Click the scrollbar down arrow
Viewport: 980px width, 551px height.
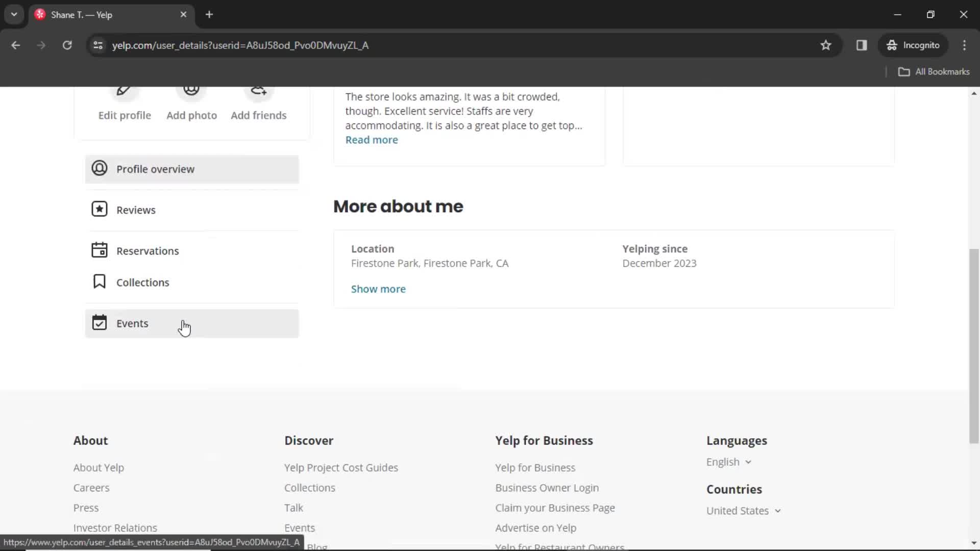tap(974, 543)
